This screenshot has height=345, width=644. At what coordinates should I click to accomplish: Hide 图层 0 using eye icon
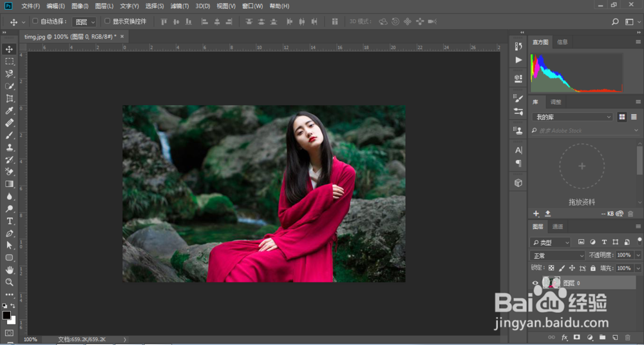pyautogui.click(x=535, y=283)
